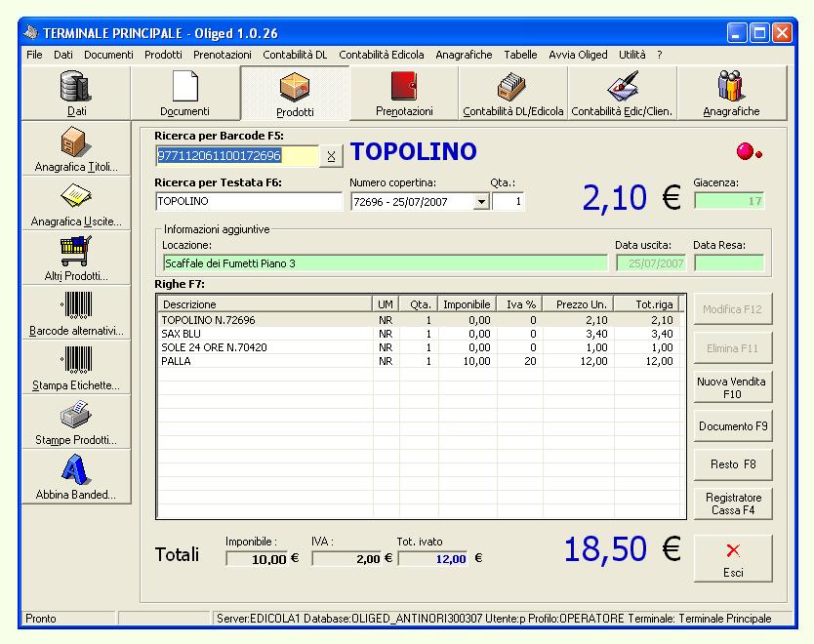
Task: Open the Dati menu
Action: coord(63,55)
